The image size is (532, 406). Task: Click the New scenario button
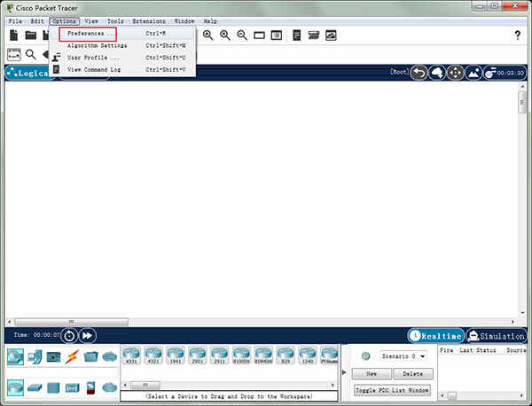tap(372, 374)
